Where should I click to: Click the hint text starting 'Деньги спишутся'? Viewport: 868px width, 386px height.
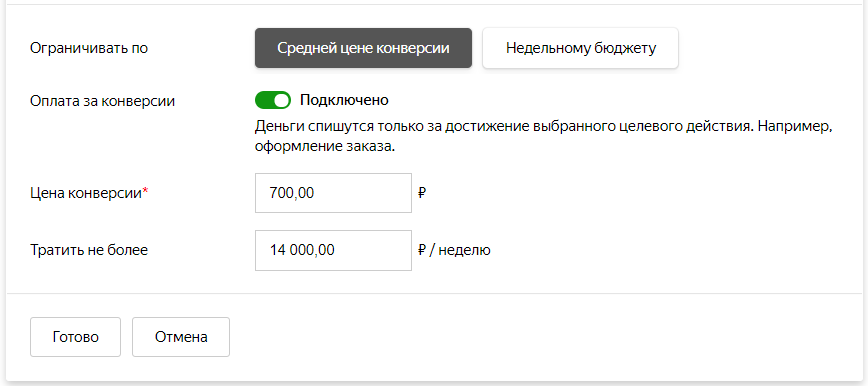[544, 127]
